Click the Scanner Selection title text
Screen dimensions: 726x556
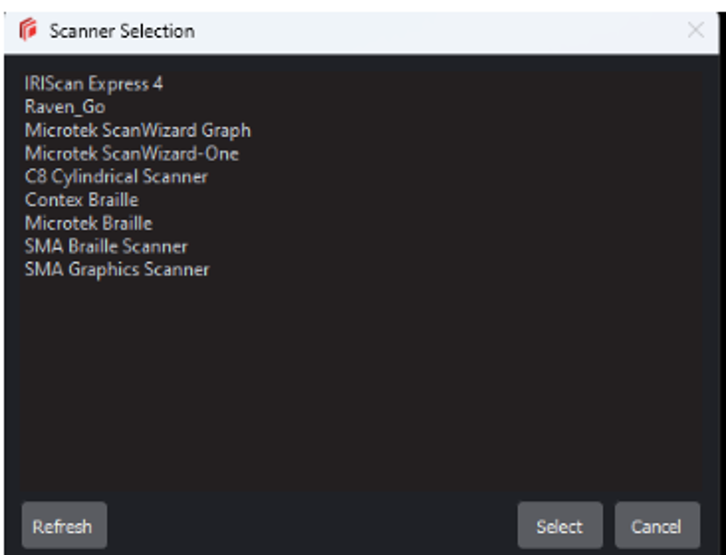122,31
